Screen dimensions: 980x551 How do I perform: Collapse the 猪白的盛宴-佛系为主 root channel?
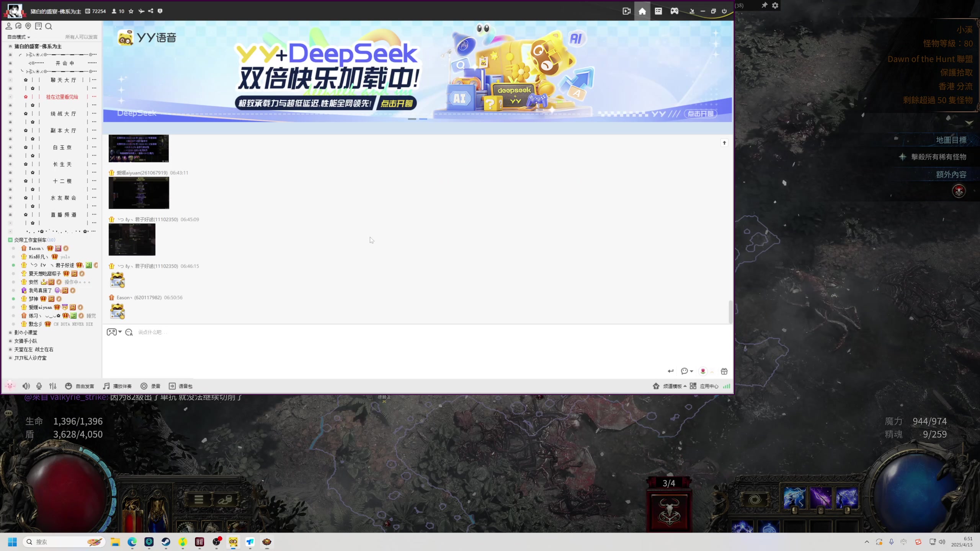(x=10, y=46)
